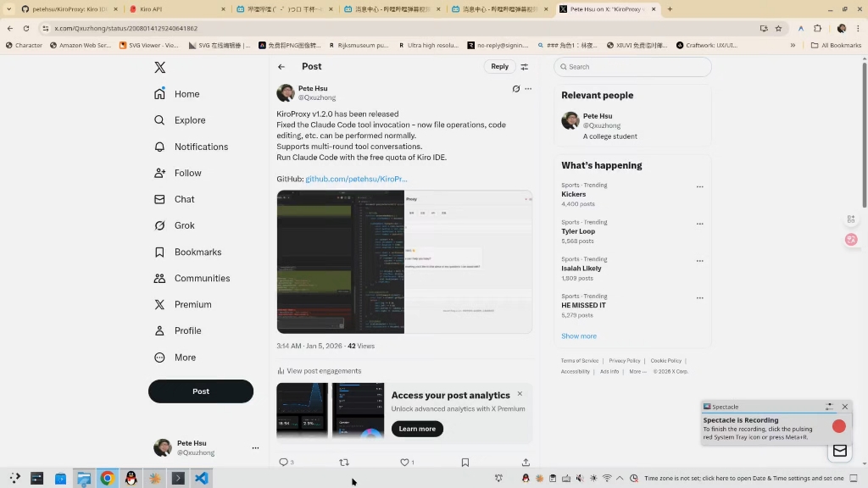Open a new browser tab
This screenshot has height=488, width=868.
[x=670, y=8]
